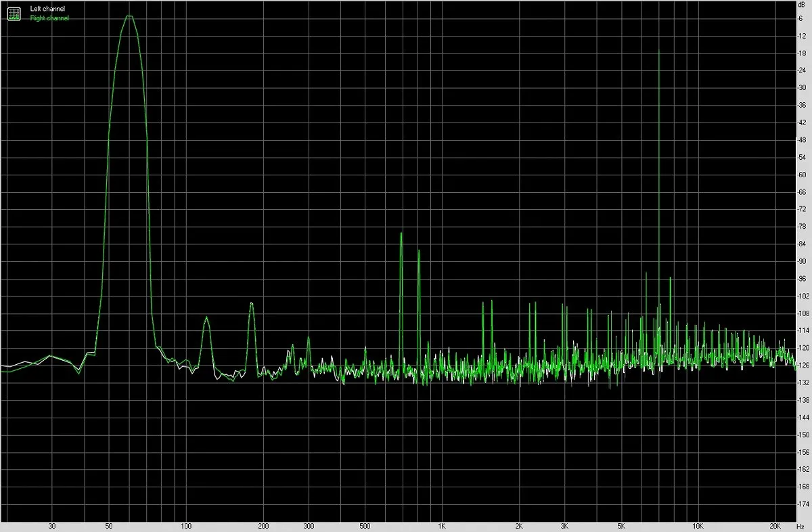812x532 pixels.
Task: Click the "-138" amplitude axis label
Action: coord(803,400)
